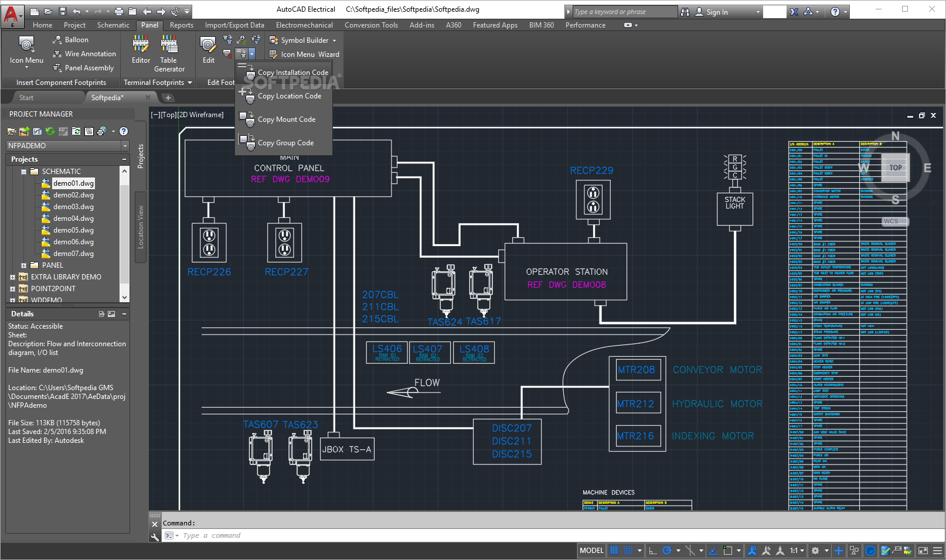Collapse the Projects section with minus
The image size is (946, 560).
(124, 159)
